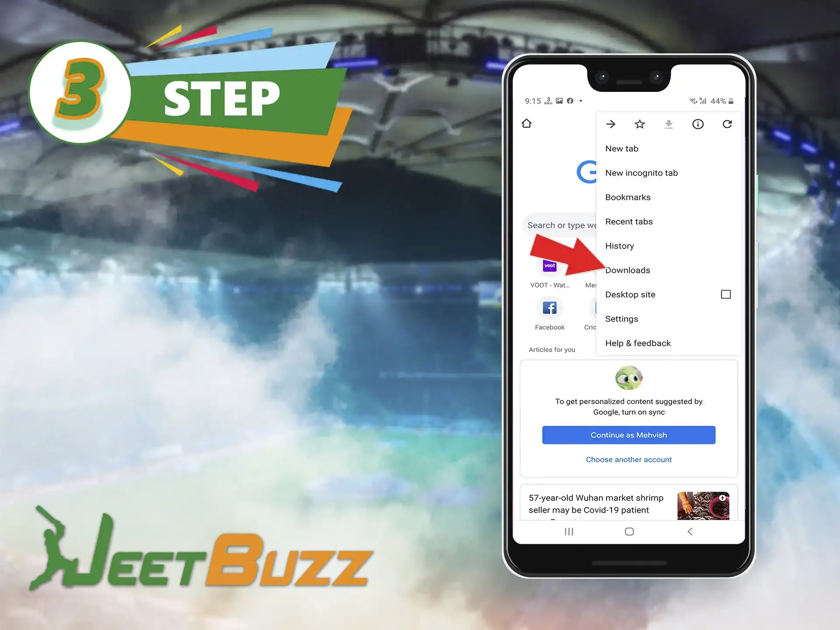Open History in Chrome menu
The height and width of the screenshot is (630, 840).
[620, 245]
